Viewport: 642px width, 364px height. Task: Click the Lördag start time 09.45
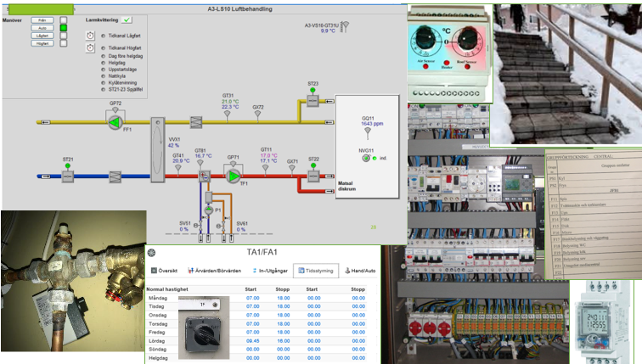click(252, 341)
